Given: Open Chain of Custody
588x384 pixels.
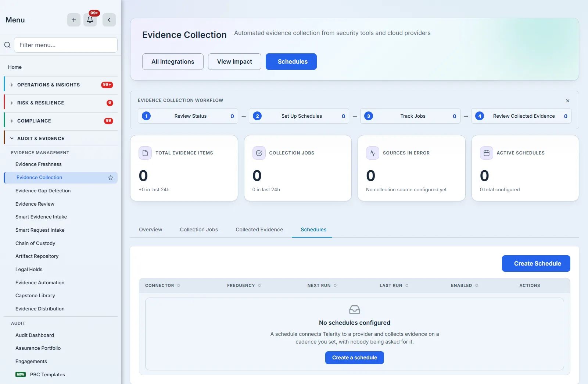Looking at the screenshot, I should (61, 243).
